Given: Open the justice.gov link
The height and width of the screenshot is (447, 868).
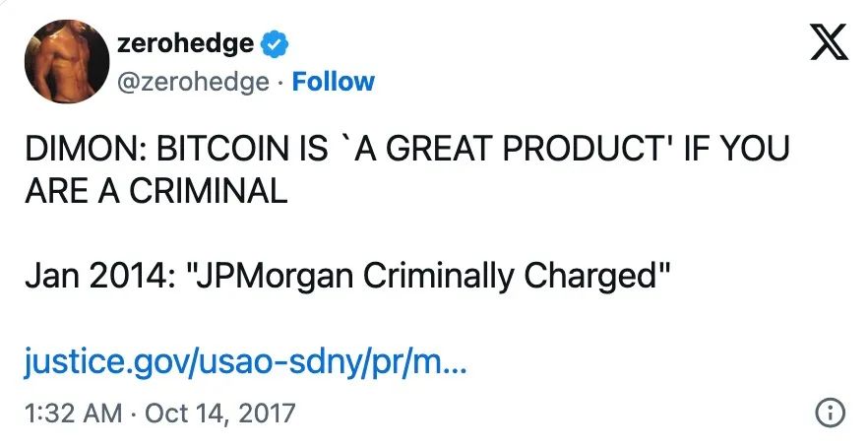Looking at the screenshot, I should [x=247, y=365].
